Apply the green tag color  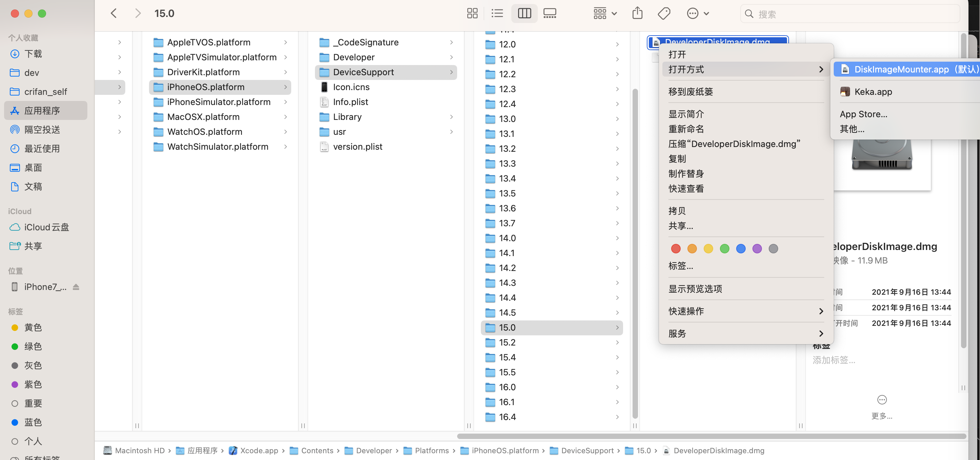(724, 249)
